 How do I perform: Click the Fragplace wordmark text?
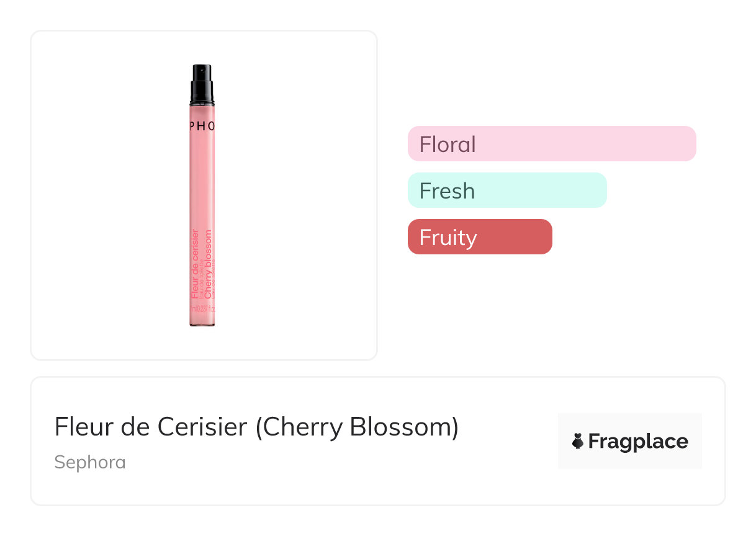pos(637,442)
